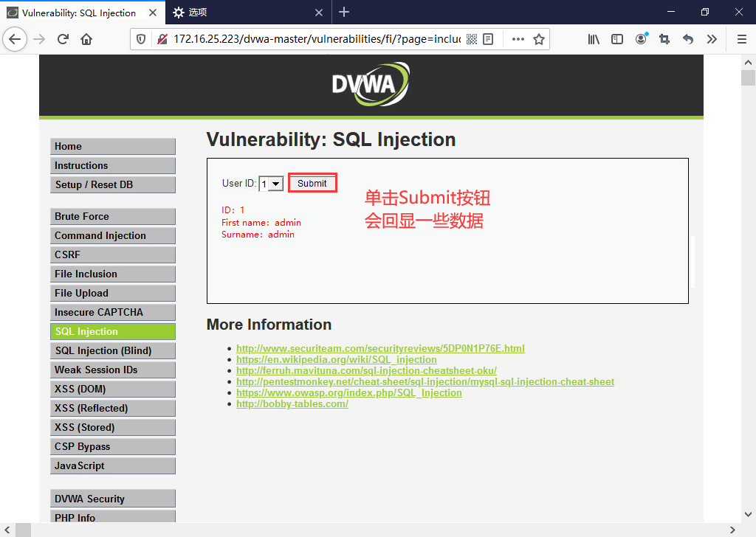Reload the current page
Image resolution: width=756 pixels, height=537 pixels.
point(63,39)
